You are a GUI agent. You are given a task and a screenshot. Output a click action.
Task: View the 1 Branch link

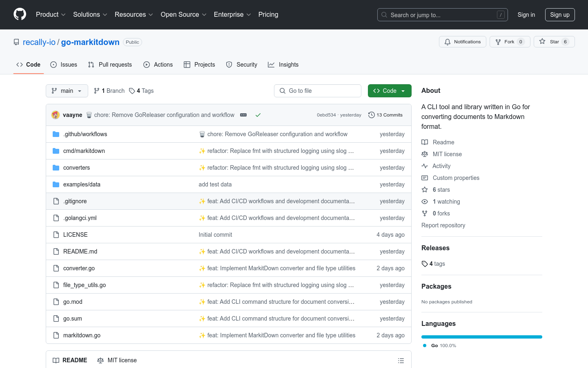[x=109, y=91]
